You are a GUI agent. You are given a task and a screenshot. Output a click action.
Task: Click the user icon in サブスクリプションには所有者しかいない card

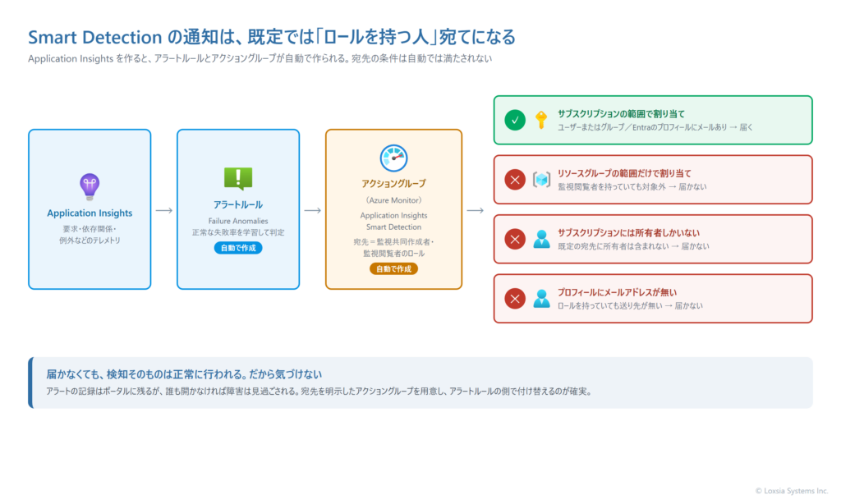pyautogui.click(x=542, y=239)
